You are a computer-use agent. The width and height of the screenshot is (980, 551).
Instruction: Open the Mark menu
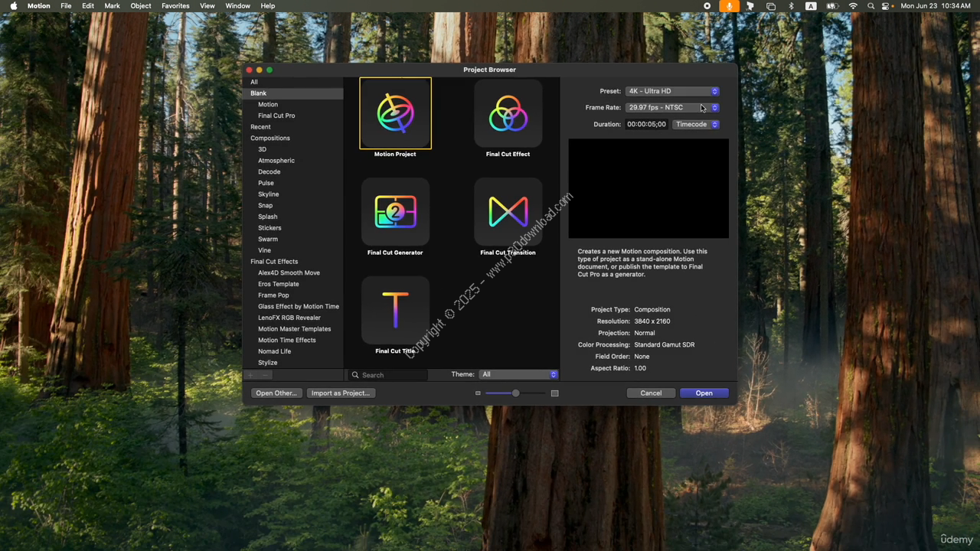pyautogui.click(x=112, y=6)
